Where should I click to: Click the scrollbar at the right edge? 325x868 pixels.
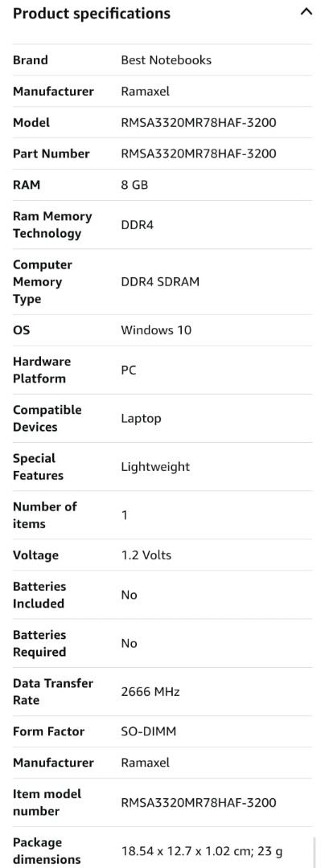314,851
